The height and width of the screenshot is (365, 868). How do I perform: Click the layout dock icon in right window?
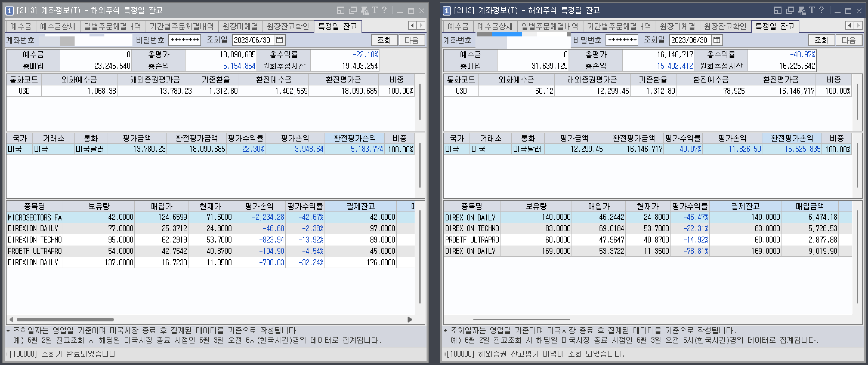coord(778,10)
